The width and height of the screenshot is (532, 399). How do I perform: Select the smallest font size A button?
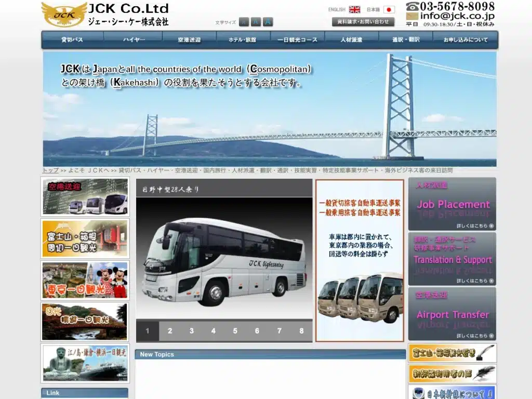(x=244, y=22)
